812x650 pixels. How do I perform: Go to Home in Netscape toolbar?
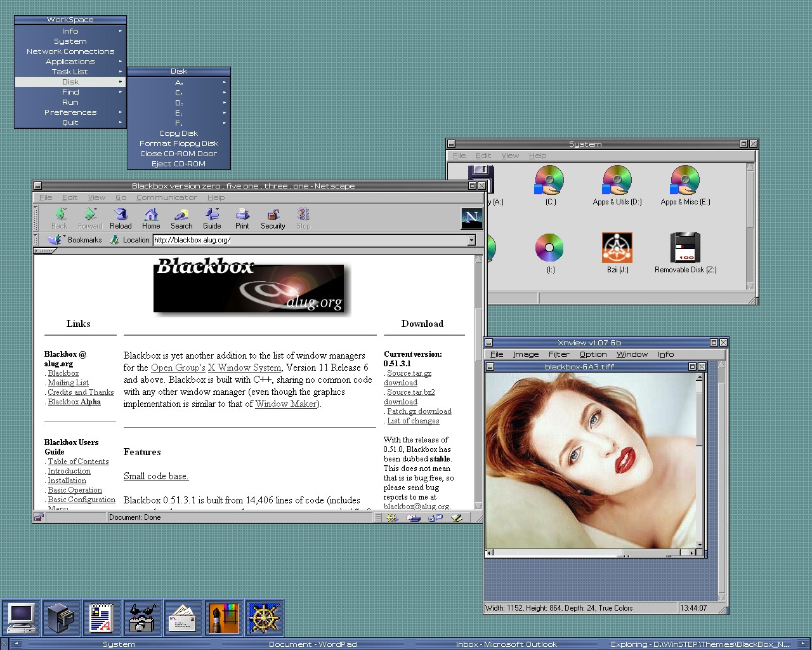coord(151,218)
